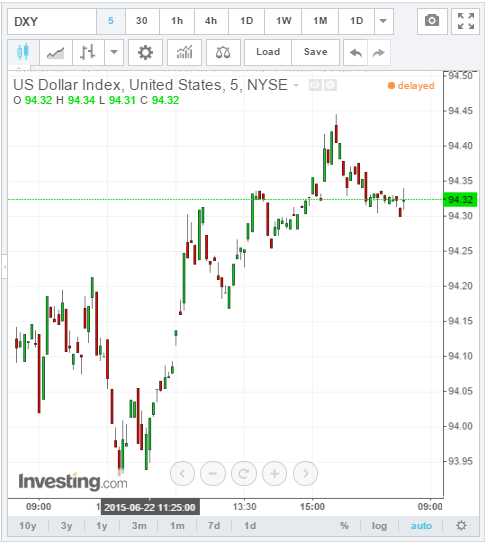Open chart settings gear in toolbar
Screen dimensions: 488x545
pyautogui.click(x=145, y=52)
